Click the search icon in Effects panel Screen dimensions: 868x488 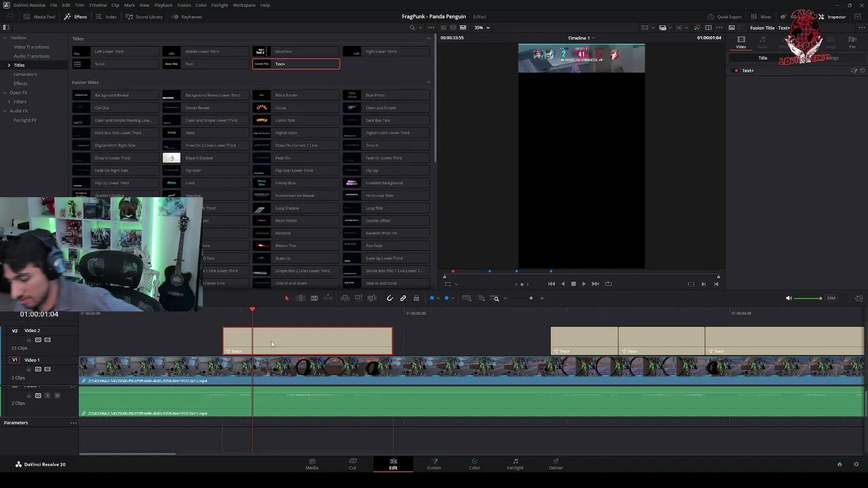pyautogui.click(x=412, y=28)
